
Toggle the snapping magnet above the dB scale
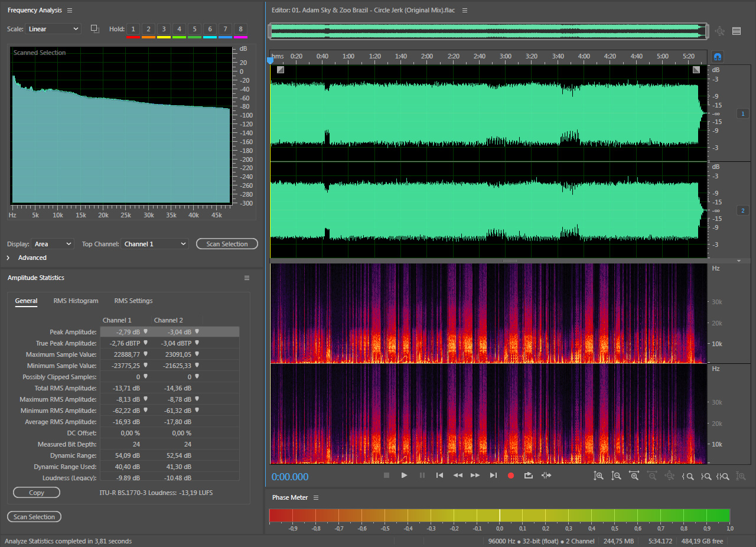tap(718, 57)
